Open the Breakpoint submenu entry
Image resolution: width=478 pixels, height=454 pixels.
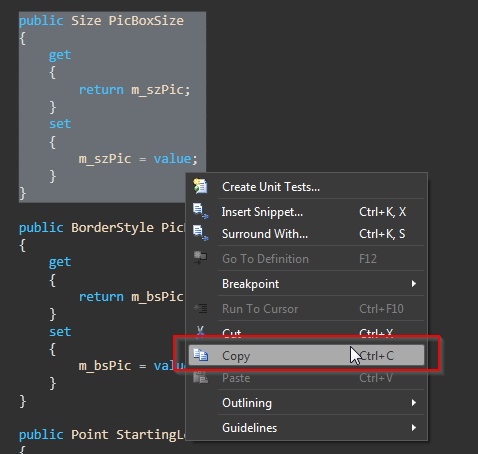pyautogui.click(x=306, y=284)
